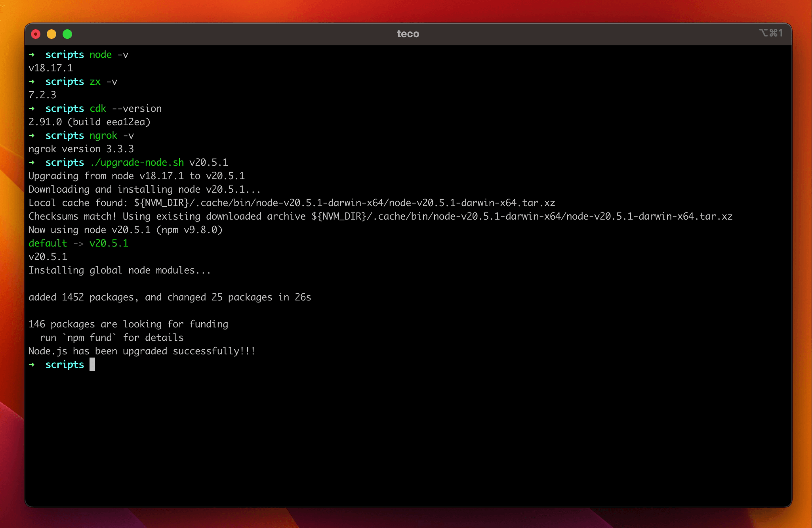This screenshot has height=528, width=812.
Task: Select the scripts label on the ngrok command line
Action: [65, 136]
